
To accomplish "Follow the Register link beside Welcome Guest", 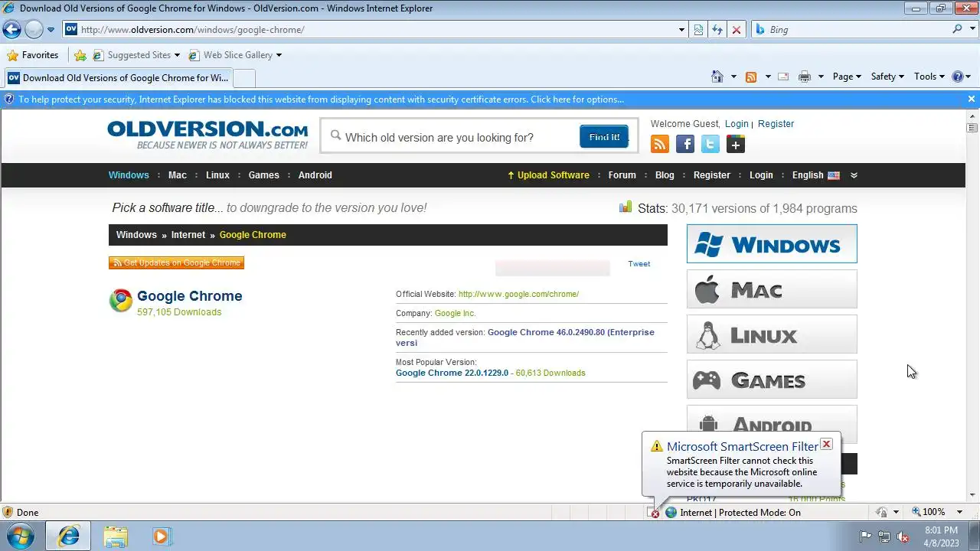I will pos(776,124).
